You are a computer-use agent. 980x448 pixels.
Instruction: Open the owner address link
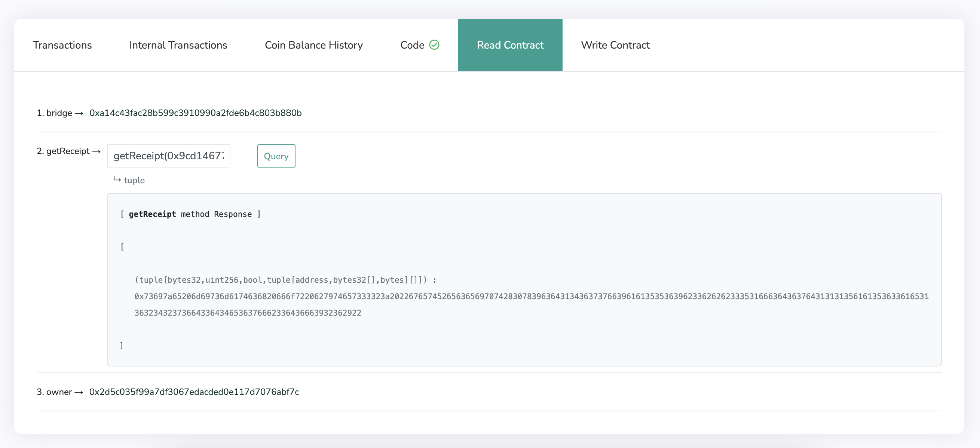194,392
